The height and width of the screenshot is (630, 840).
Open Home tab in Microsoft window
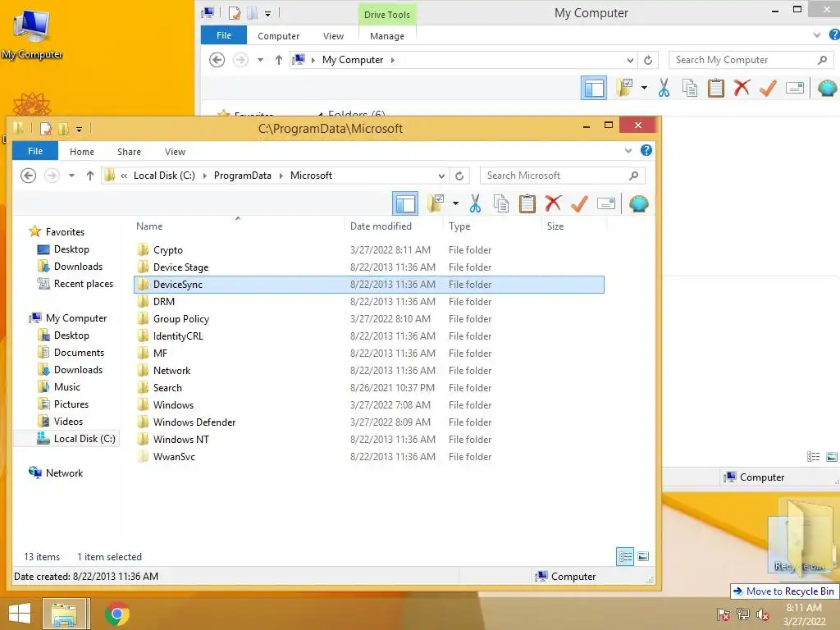click(x=82, y=152)
